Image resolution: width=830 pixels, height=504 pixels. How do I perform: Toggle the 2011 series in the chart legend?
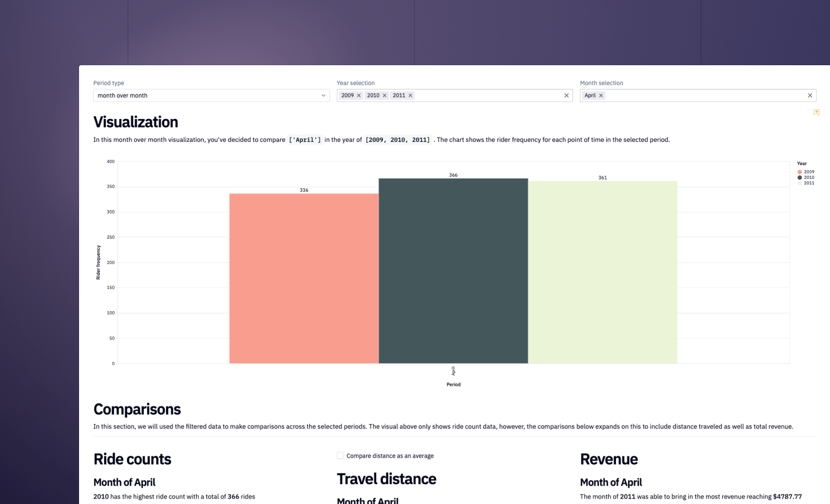point(809,183)
